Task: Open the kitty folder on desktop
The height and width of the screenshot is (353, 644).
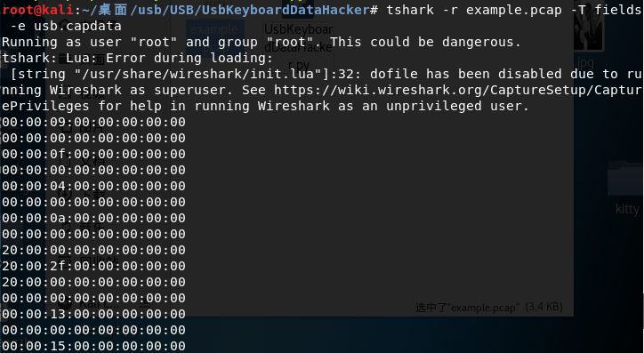Action: click(627, 189)
